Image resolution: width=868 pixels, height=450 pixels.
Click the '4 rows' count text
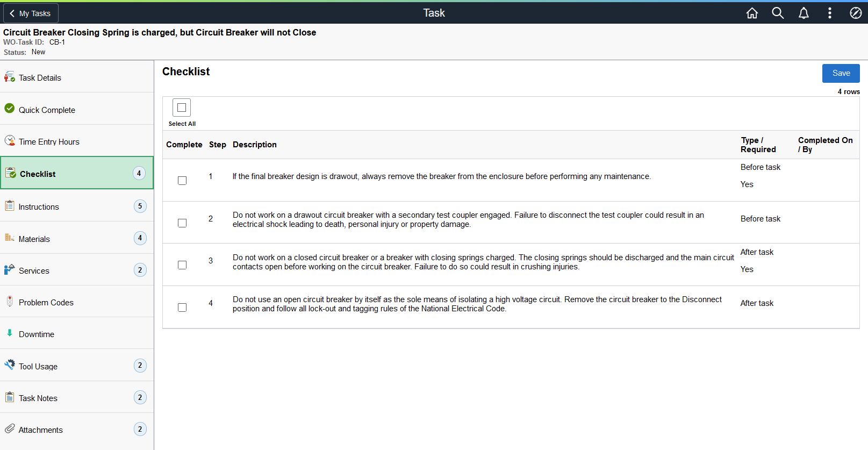(x=849, y=91)
